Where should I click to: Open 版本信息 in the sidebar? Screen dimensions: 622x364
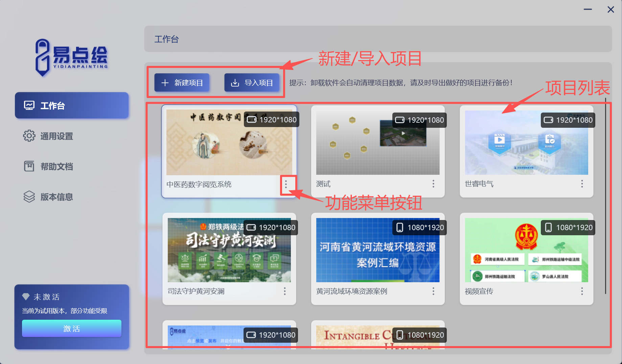click(x=72, y=197)
